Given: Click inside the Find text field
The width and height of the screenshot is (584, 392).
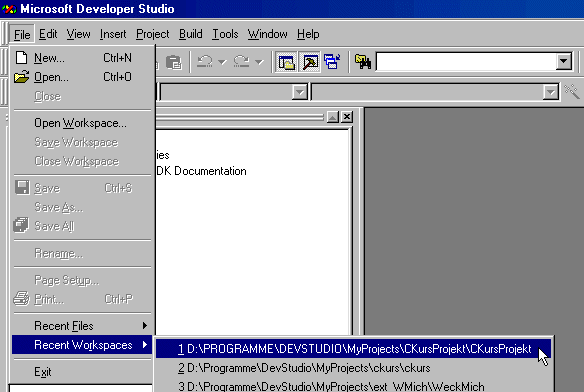Looking at the screenshot, I should coord(466,62).
